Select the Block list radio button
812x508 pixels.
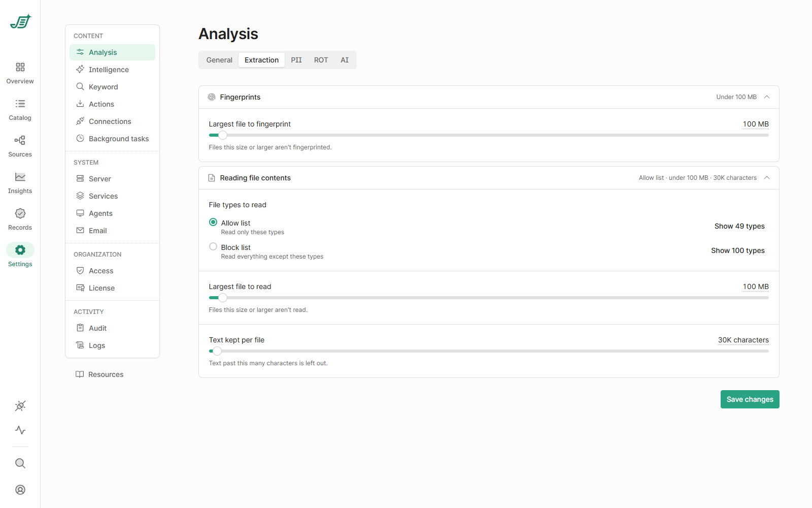coord(213,247)
